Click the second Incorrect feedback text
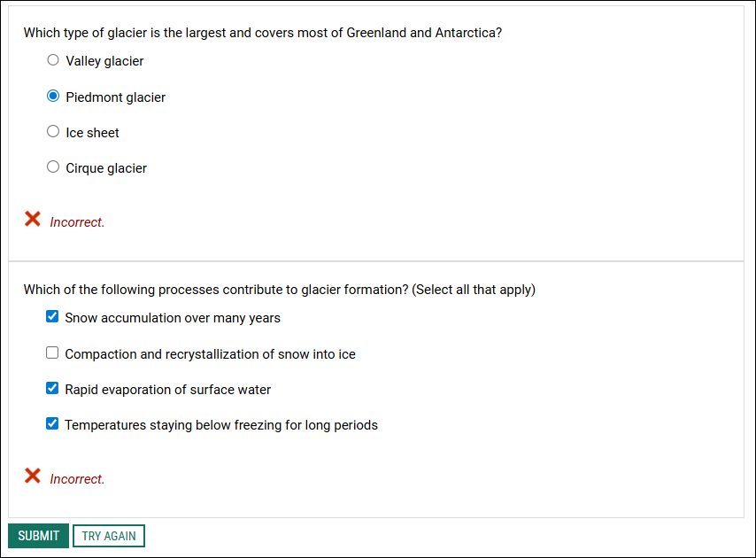Viewport: 756px width, 558px height. [x=78, y=478]
